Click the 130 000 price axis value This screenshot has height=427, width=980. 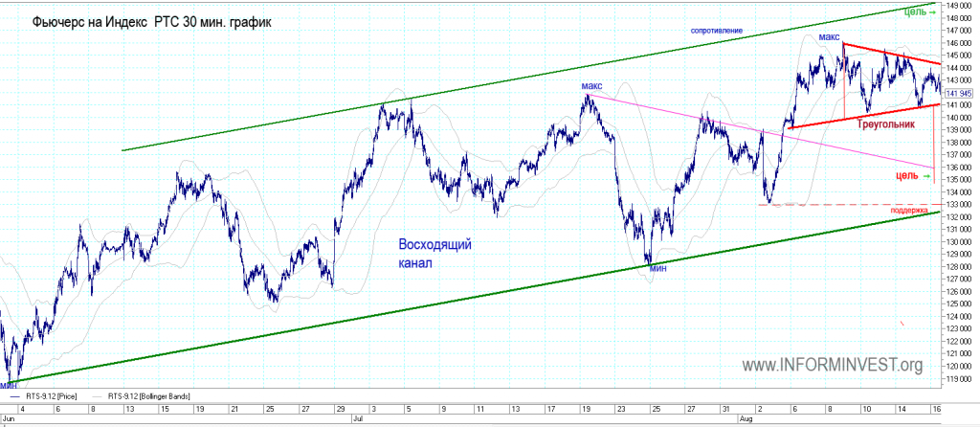click(959, 242)
